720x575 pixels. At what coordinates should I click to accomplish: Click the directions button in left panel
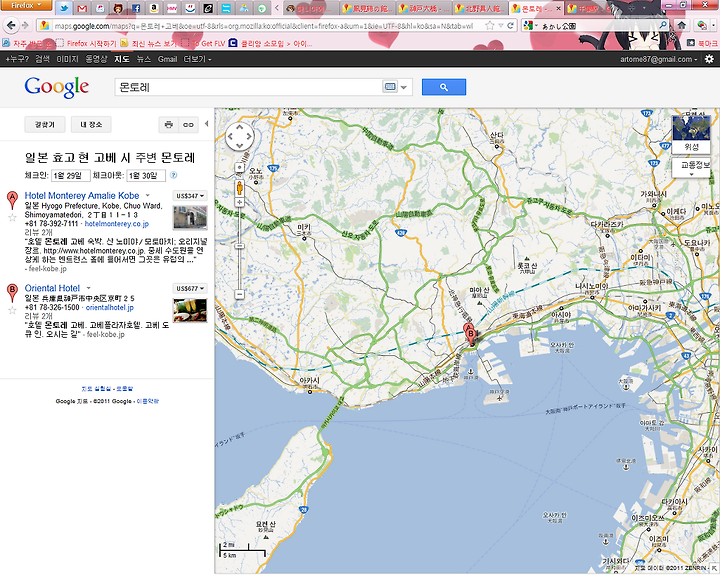[x=45, y=124]
